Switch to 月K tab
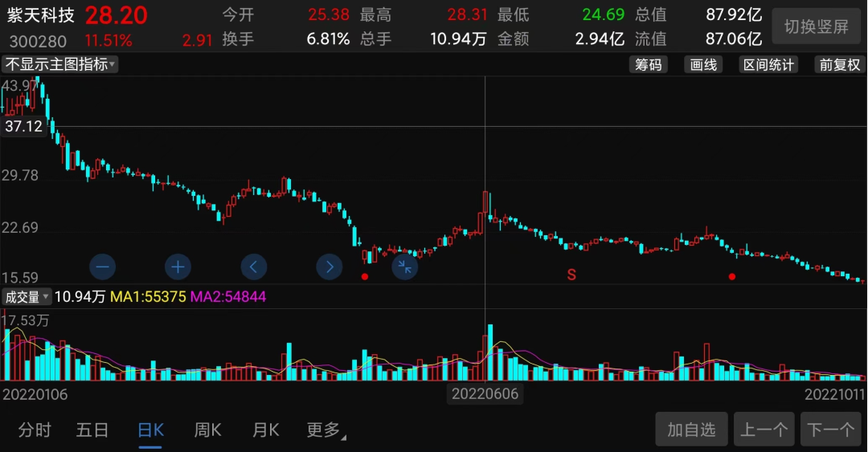Image resolution: width=868 pixels, height=452 pixels. 266,430
